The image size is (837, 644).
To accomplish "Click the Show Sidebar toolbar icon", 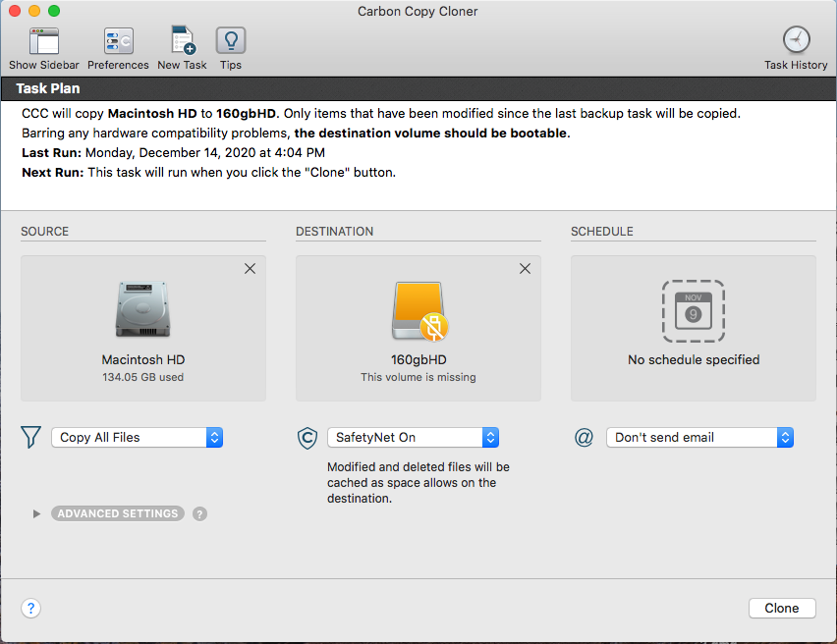I will tap(44, 40).
